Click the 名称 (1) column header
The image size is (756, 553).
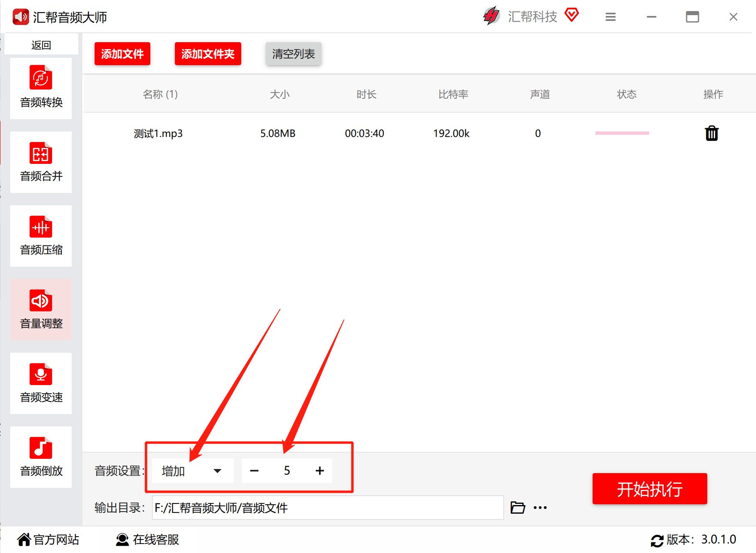[160, 94]
